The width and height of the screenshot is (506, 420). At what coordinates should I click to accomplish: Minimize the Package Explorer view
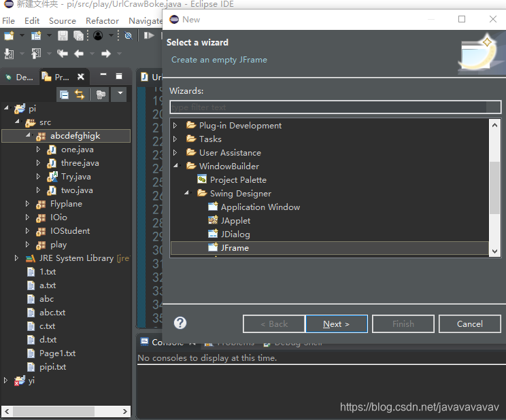pyautogui.click(x=103, y=75)
